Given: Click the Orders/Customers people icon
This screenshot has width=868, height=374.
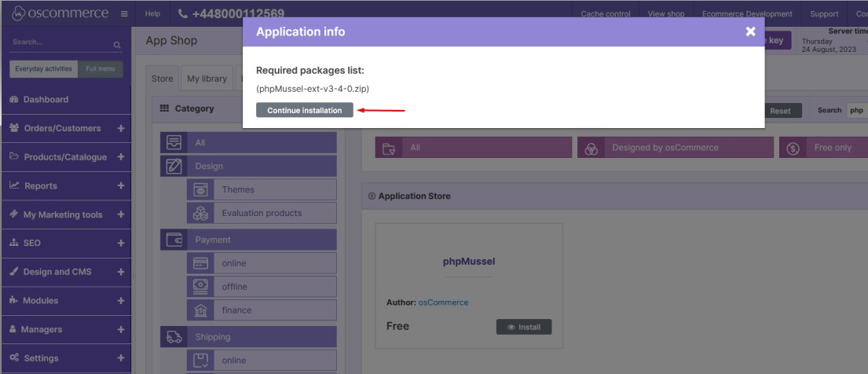Looking at the screenshot, I should click(14, 128).
